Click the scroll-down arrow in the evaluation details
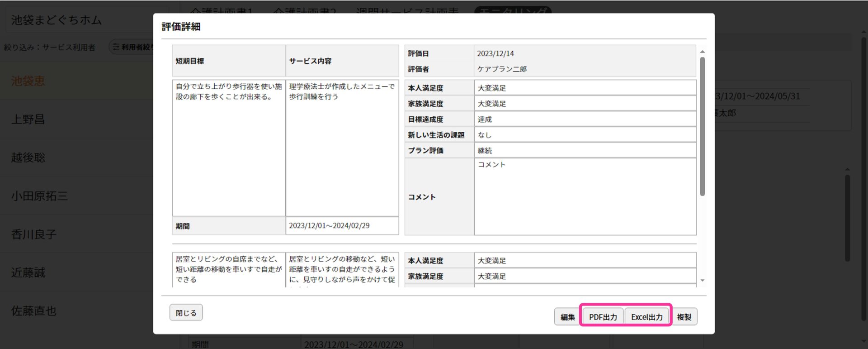Viewport: 868px width, 349px height. pos(702,281)
